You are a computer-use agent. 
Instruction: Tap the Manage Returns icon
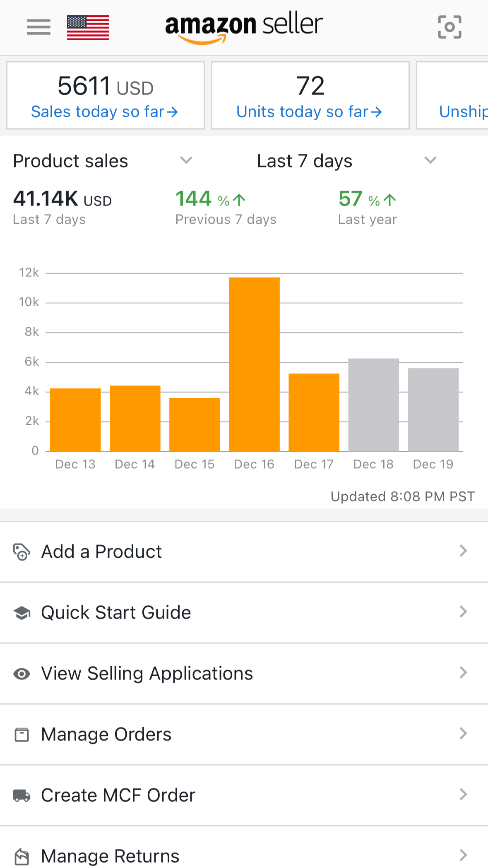tap(22, 856)
